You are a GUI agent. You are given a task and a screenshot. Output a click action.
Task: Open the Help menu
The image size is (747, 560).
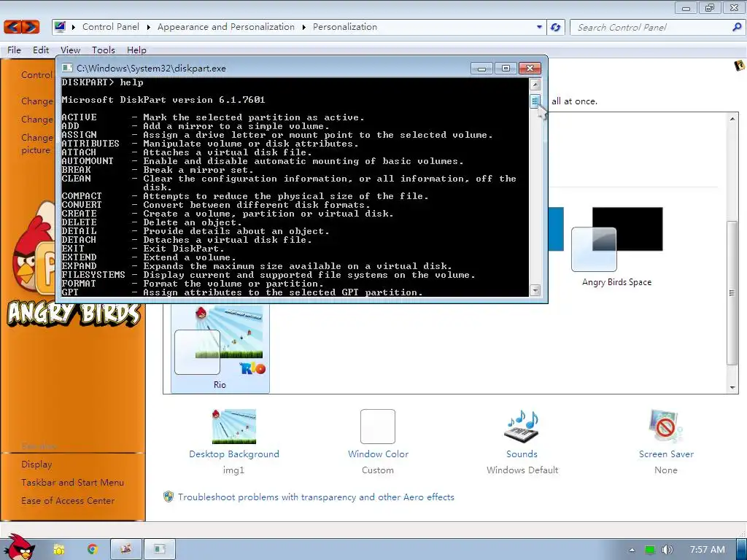pos(136,50)
